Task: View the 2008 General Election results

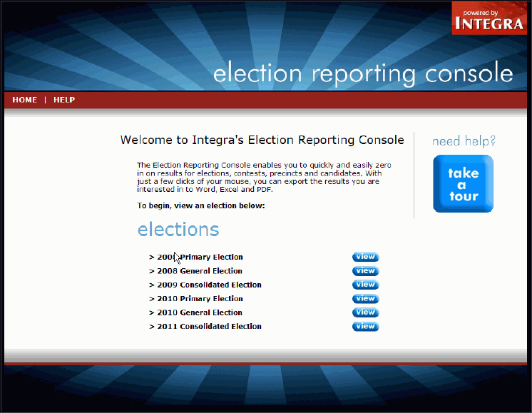Action: (365, 271)
